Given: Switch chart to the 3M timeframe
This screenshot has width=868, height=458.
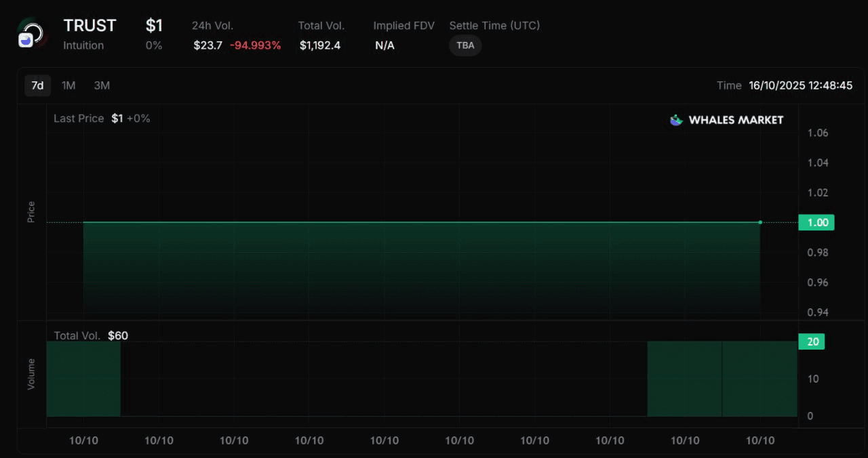Looking at the screenshot, I should coord(102,85).
